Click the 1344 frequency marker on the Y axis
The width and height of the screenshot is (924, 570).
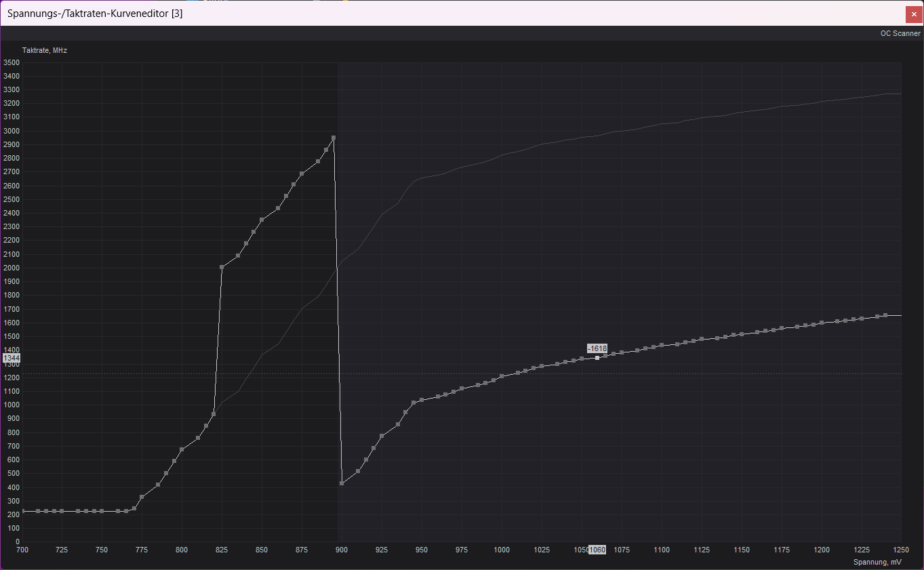pyautogui.click(x=12, y=358)
